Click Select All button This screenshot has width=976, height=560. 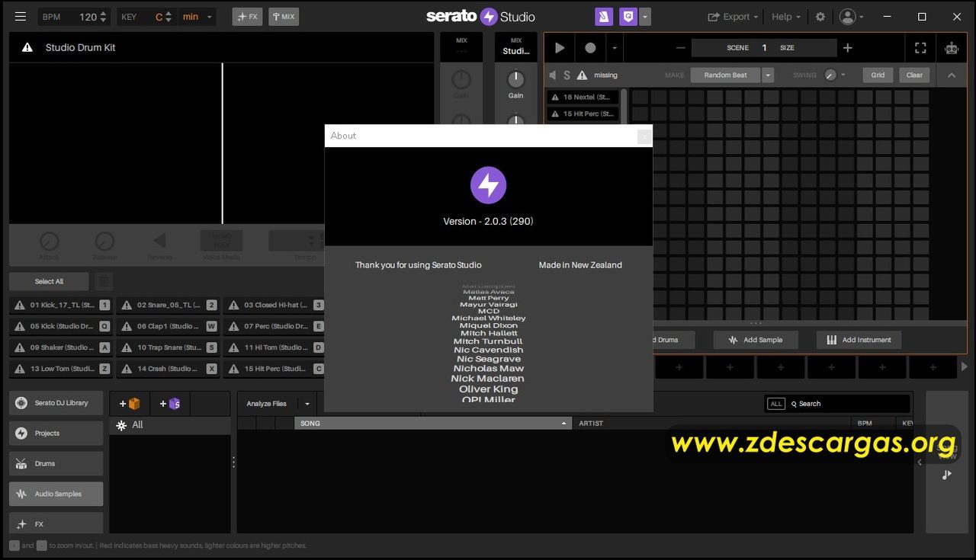(x=50, y=281)
